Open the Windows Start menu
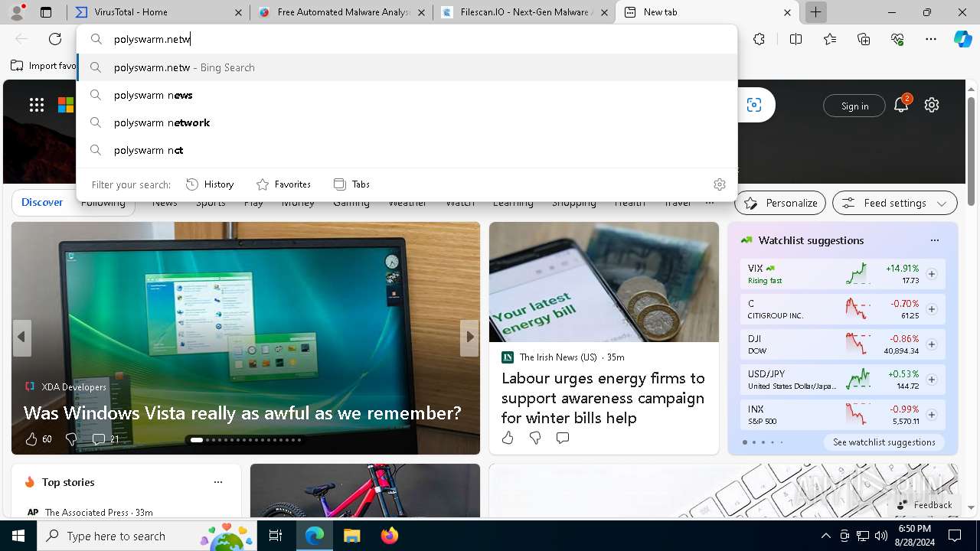Screen dimensions: 980x551 point(18,536)
